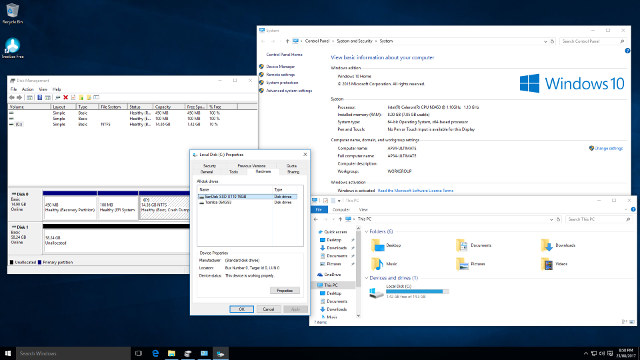Viewport: 640px width, 360px height.
Task: Collapse the Devices and drives section
Action: coord(366,278)
